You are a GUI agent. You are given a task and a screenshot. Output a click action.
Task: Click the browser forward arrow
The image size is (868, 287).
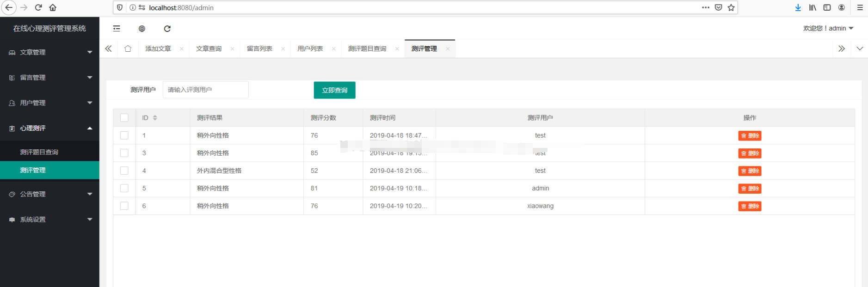click(24, 7)
